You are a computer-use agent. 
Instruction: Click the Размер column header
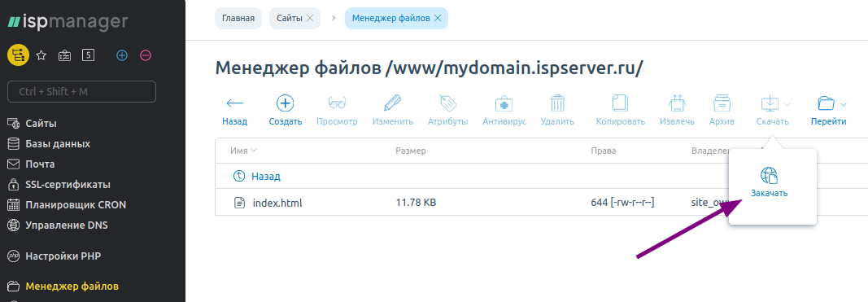(411, 151)
